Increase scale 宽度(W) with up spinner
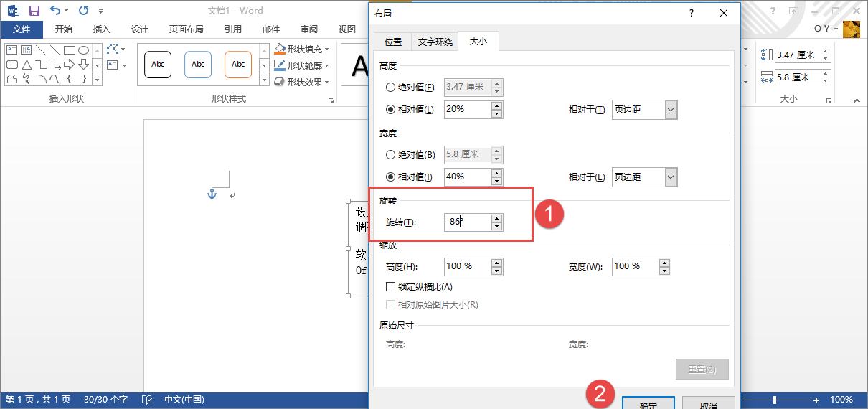 click(x=664, y=262)
